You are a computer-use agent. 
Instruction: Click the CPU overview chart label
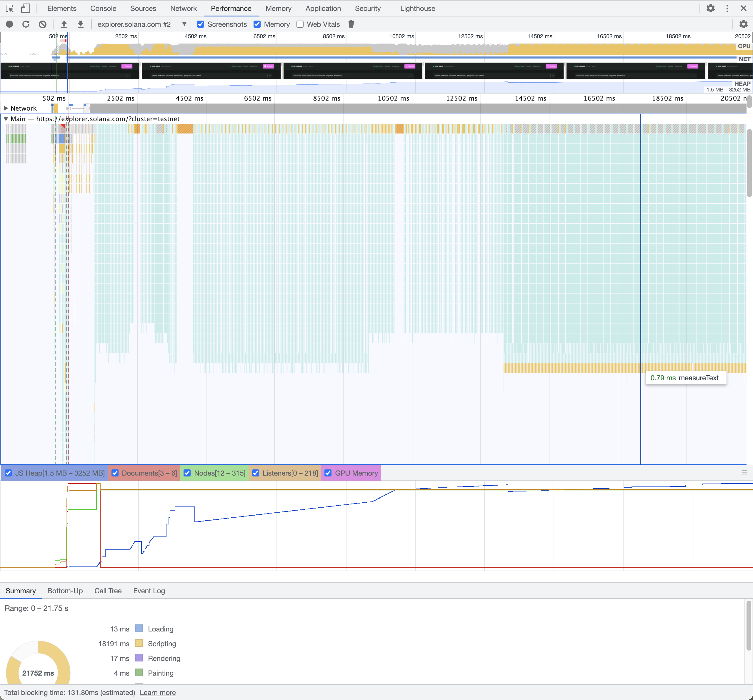(744, 46)
